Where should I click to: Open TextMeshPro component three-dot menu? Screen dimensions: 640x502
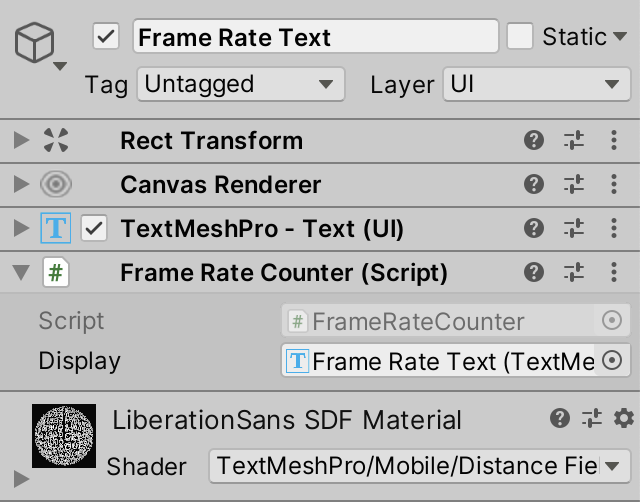(x=614, y=229)
